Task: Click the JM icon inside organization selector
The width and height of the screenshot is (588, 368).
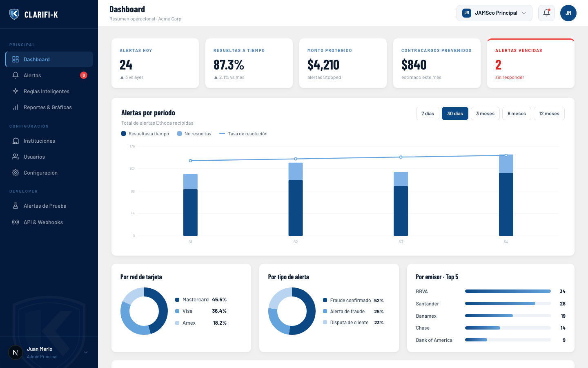Action: coord(467,13)
